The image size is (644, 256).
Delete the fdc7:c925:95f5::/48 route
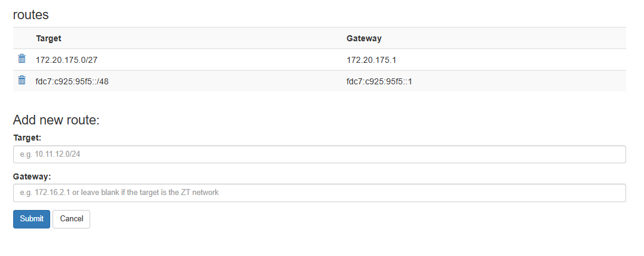coord(22,80)
